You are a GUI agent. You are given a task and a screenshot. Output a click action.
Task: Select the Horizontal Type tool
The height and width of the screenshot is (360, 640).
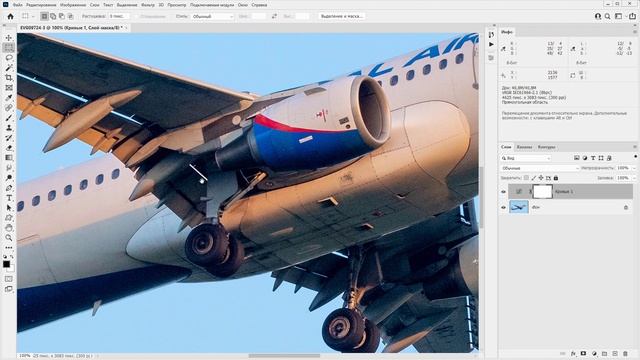click(9, 198)
